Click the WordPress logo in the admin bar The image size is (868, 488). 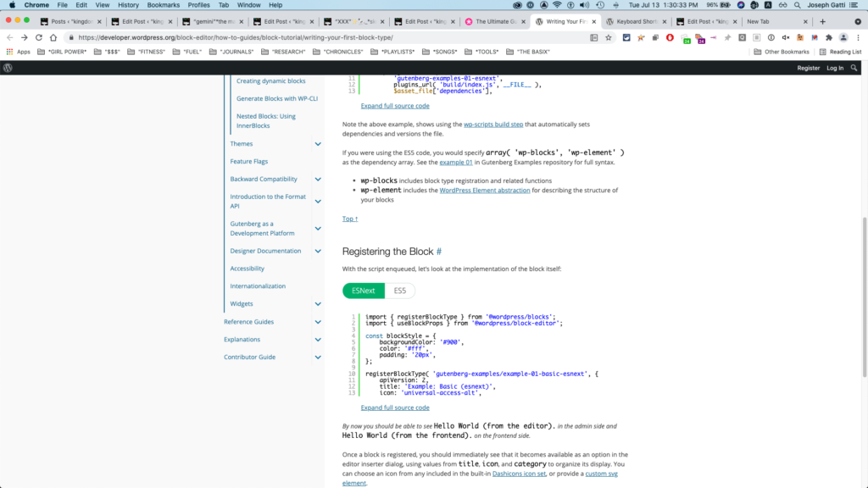pos(8,68)
